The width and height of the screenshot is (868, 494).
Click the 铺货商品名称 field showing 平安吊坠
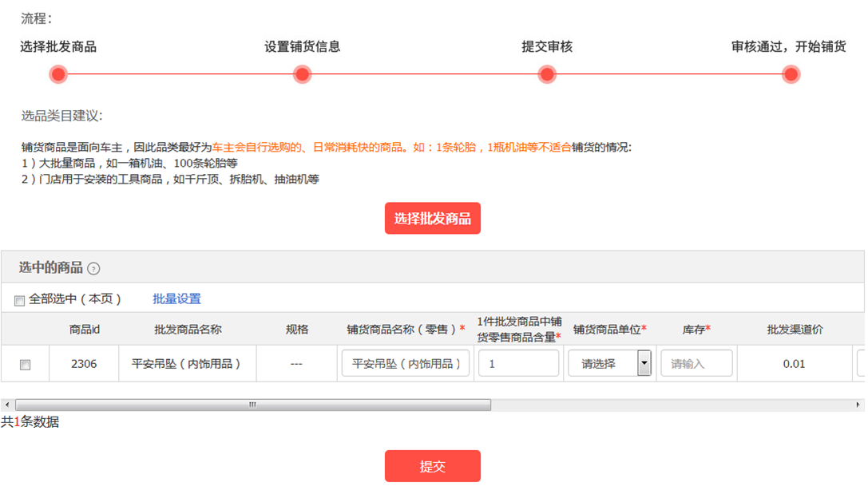[405, 363]
